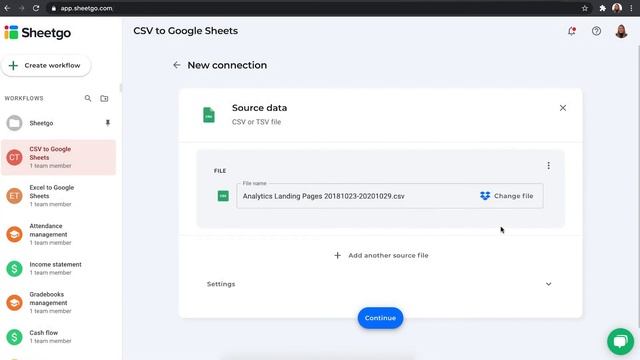Screen dimensions: 640x360
Task: Open user profile avatar in Sheetgo
Action: tap(621, 31)
